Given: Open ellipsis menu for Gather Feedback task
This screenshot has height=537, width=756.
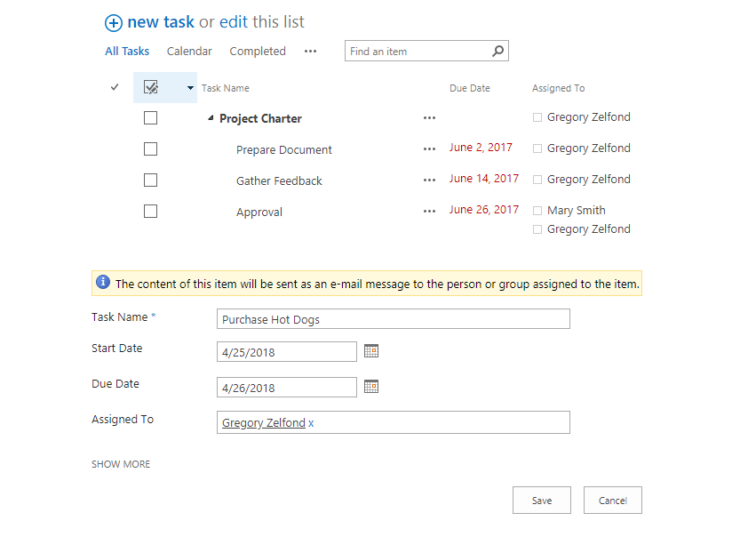Looking at the screenshot, I should point(430,180).
